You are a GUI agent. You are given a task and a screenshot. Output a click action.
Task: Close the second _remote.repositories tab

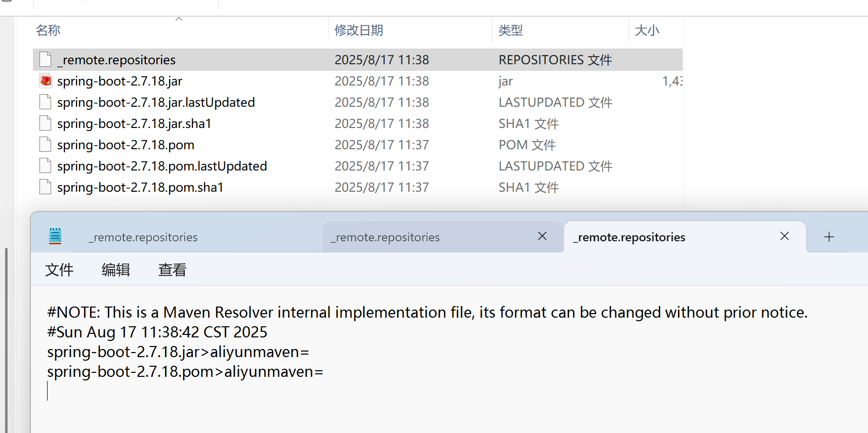tap(542, 236)
